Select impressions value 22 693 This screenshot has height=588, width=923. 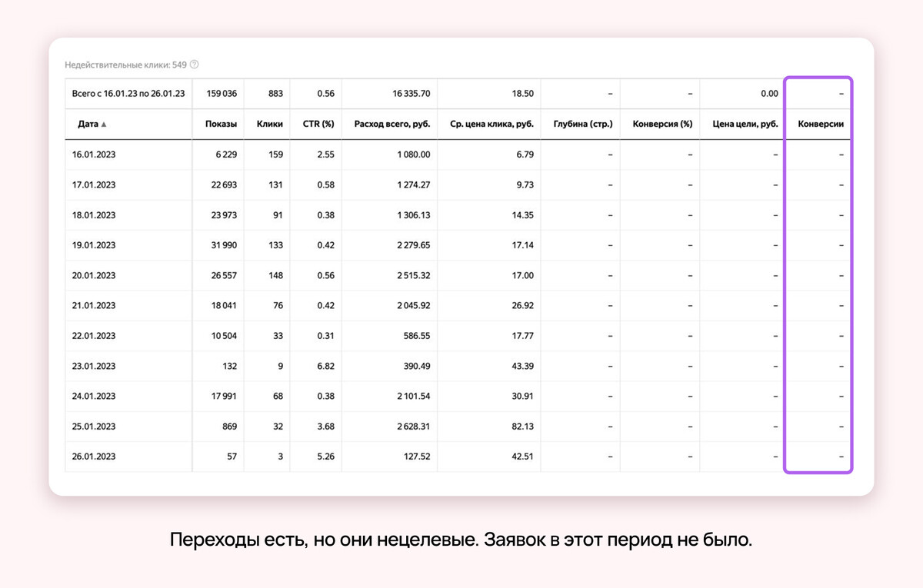(224, 185)
